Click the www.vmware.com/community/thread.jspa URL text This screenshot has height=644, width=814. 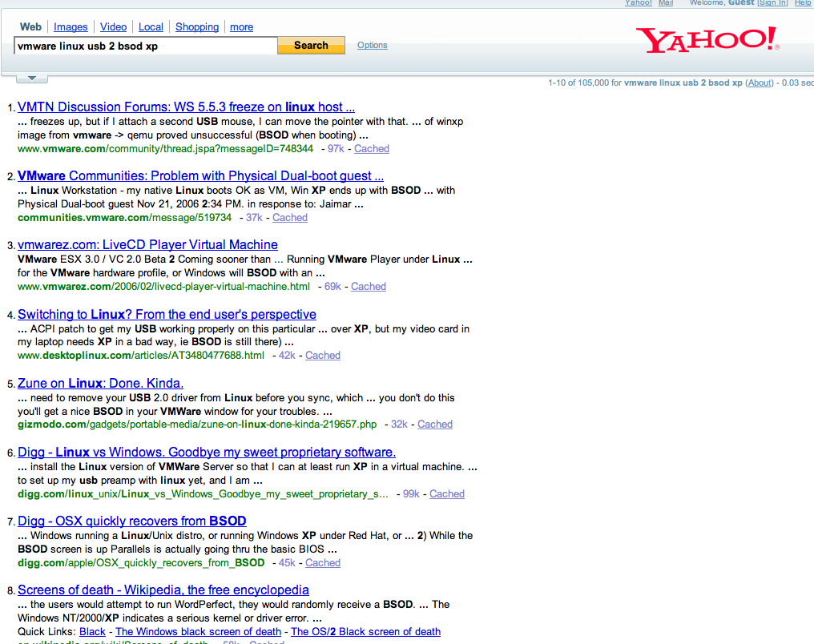click(x=165, y=149)
